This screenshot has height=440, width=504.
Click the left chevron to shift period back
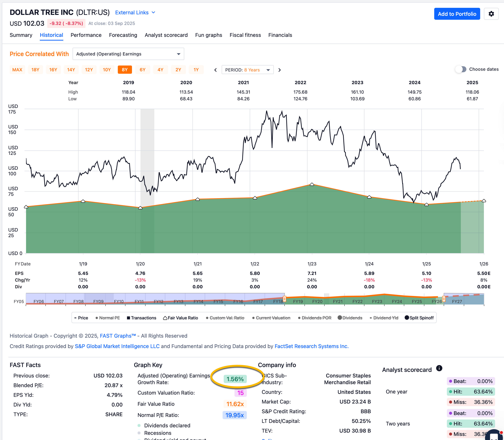pyautogui.click(x=215, y=70)
